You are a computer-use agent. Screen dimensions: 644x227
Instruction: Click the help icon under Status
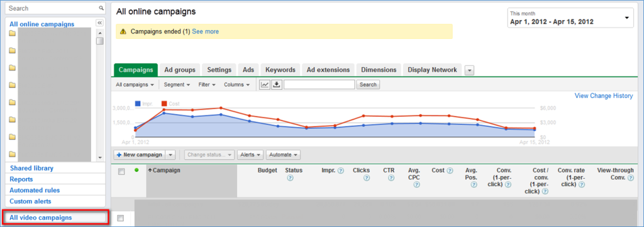291,178
